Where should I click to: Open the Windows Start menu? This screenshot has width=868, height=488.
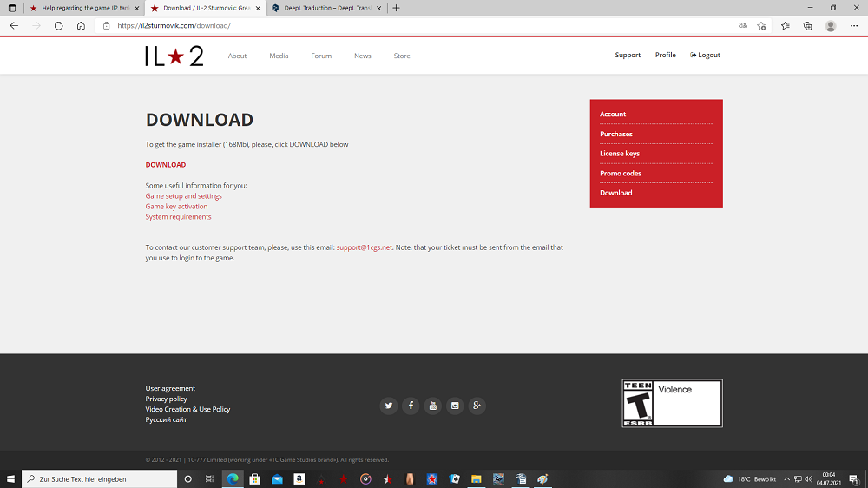coord(10,478)
